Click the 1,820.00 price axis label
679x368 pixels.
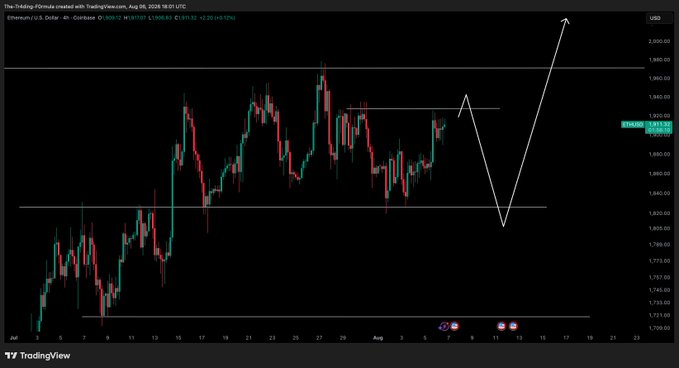(659, 213)
